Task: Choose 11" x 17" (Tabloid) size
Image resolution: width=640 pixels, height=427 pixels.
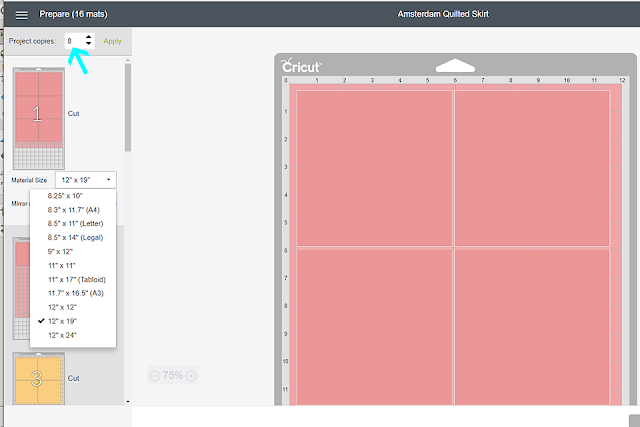Action: (x=77, y=279)
